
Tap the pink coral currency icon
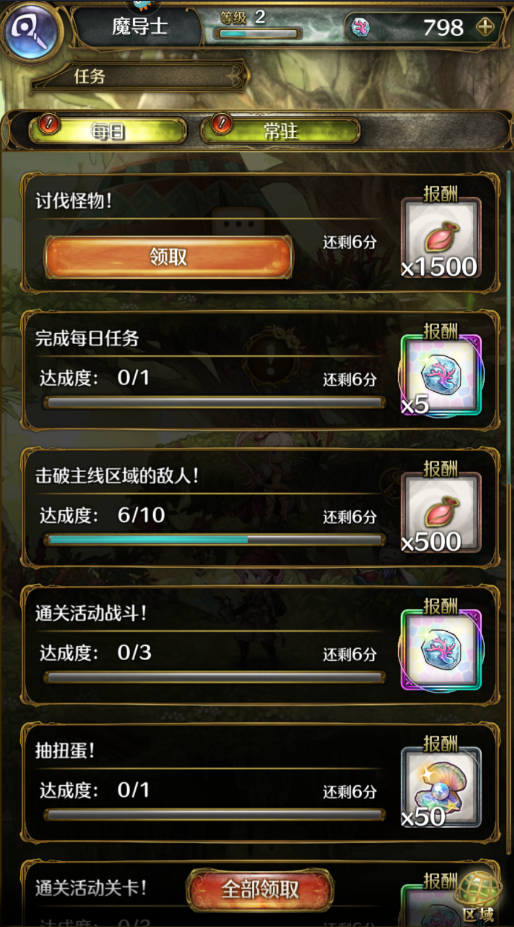[x=361, y=27]
